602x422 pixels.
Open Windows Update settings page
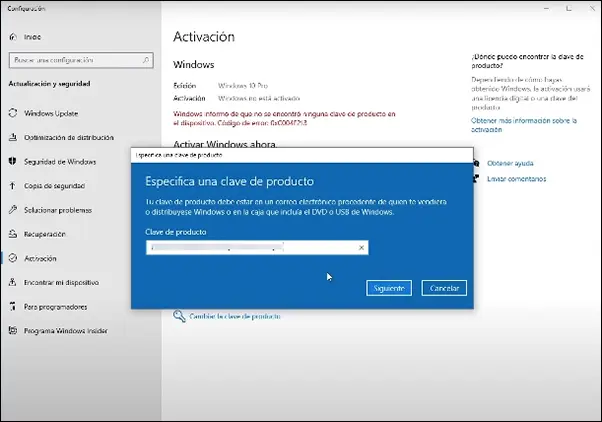(51, 113)
